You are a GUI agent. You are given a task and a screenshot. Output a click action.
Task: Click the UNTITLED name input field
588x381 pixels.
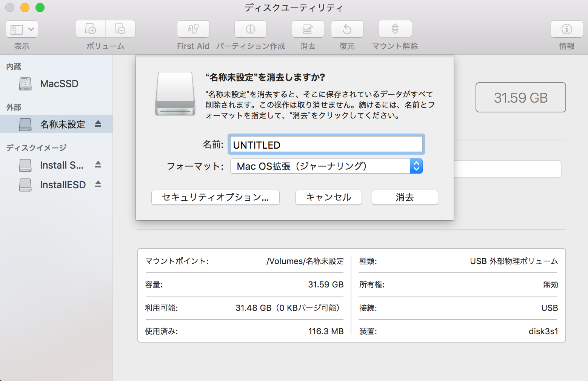coord(326,144)
